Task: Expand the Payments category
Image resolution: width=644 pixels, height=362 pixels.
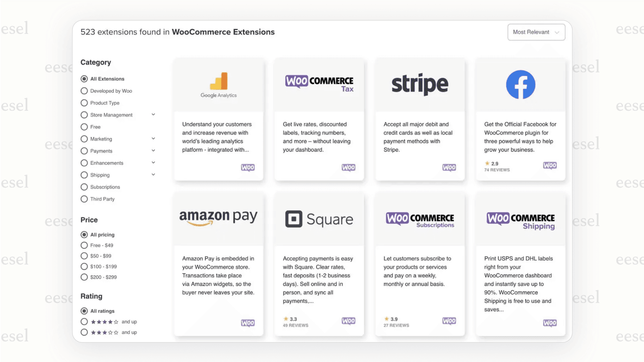Action: [153, 151]
